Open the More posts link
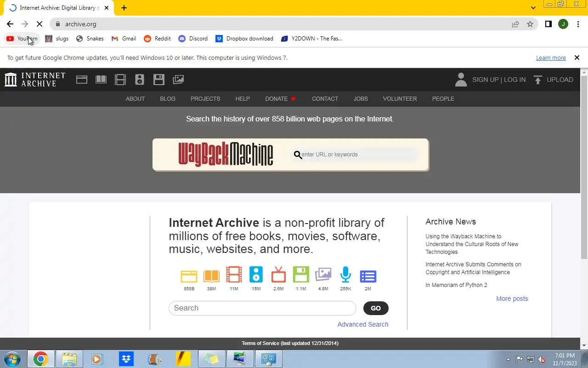The height and width of the screenshot is (368, 588). (x=512, y=299)
